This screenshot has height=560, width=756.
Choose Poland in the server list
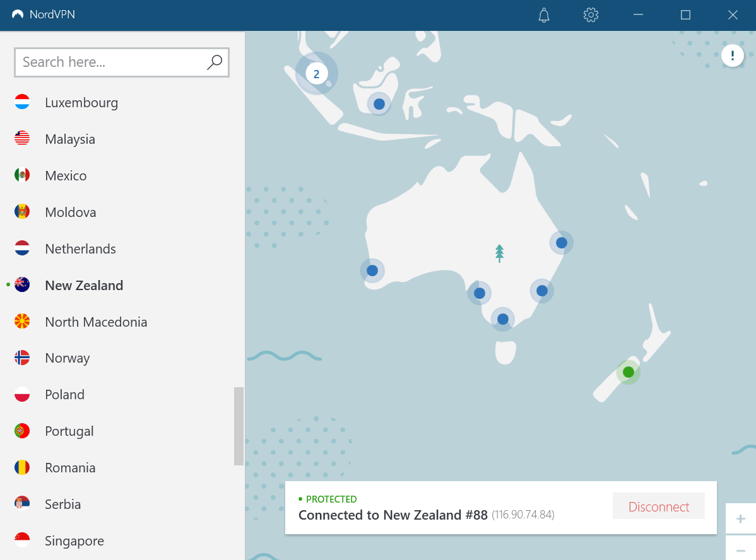click(64, 394)
